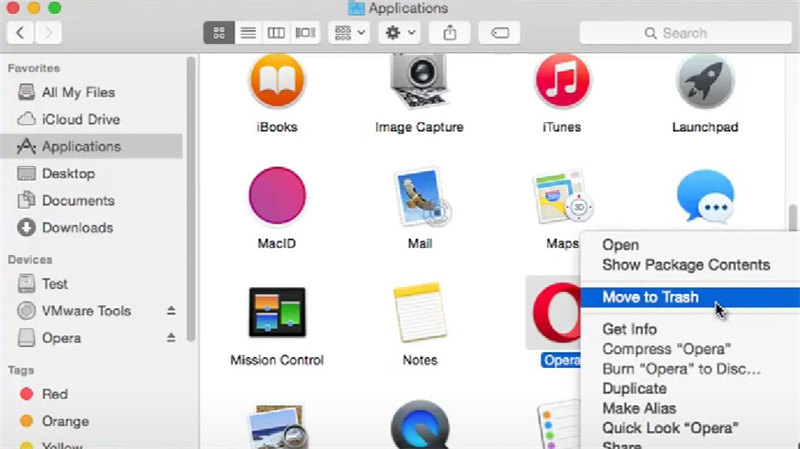The height and width of the screenshot is (449, 800).
Task: Go forward with the right arrow
Action: click(x=48, y=33)
